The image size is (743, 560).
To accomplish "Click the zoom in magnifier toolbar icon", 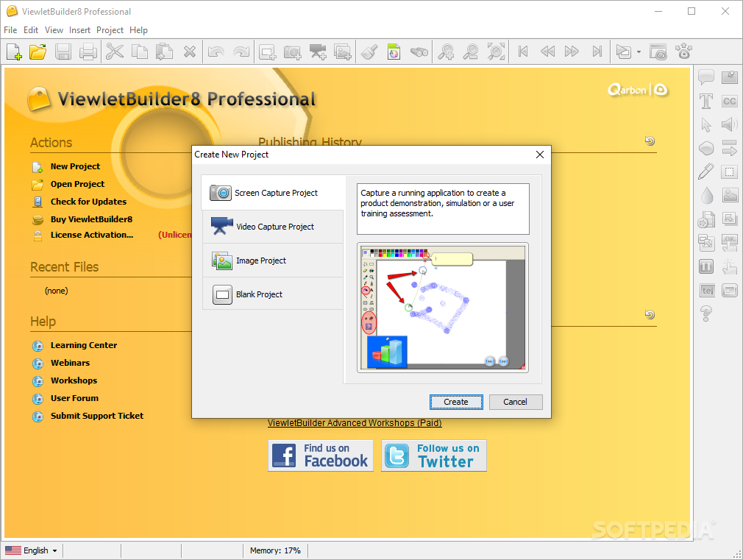I will click(446, 52).
